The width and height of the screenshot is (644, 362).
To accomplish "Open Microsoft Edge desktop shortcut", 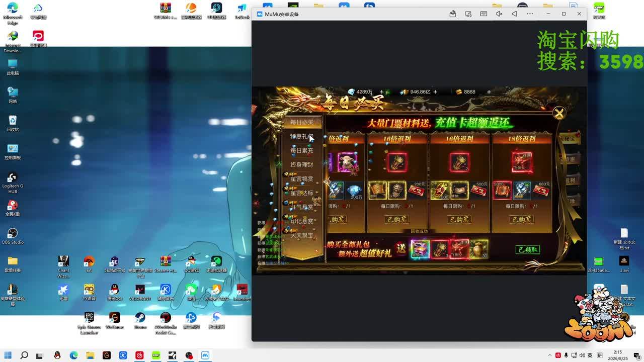I will tap(13, 13).
